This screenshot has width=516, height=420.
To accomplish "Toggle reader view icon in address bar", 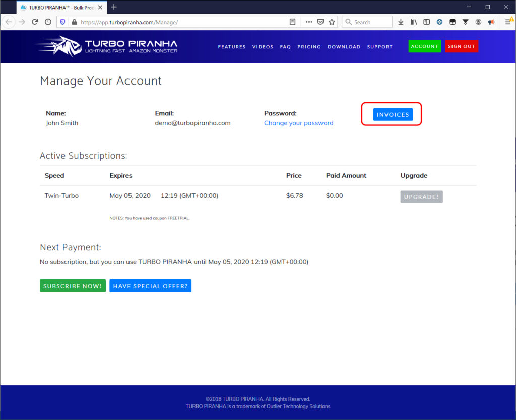I will 292,22.
